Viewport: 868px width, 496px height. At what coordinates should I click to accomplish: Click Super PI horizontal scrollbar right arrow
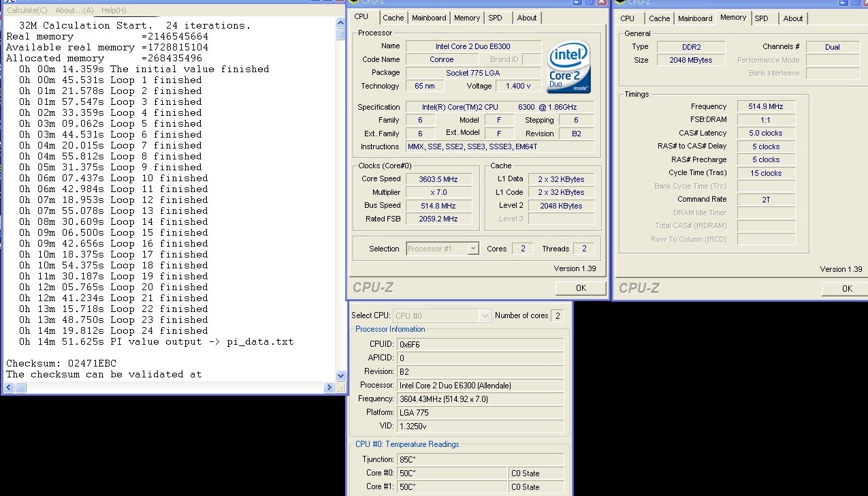329,388
